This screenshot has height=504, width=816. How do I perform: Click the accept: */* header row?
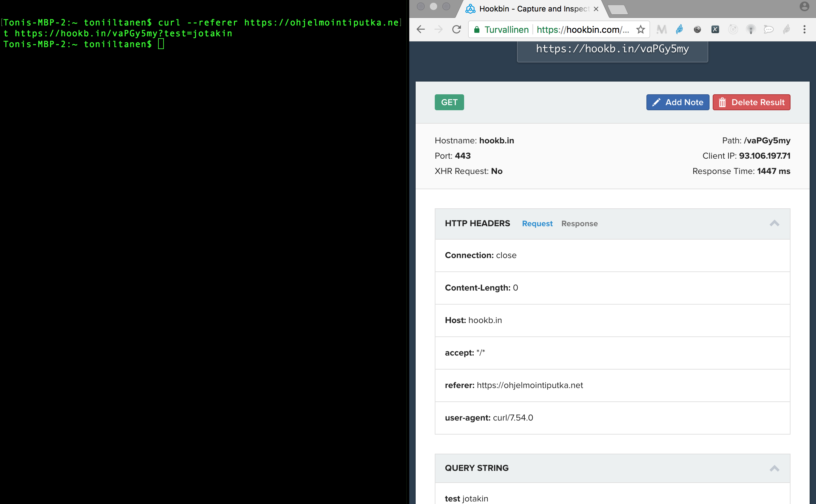612,353
